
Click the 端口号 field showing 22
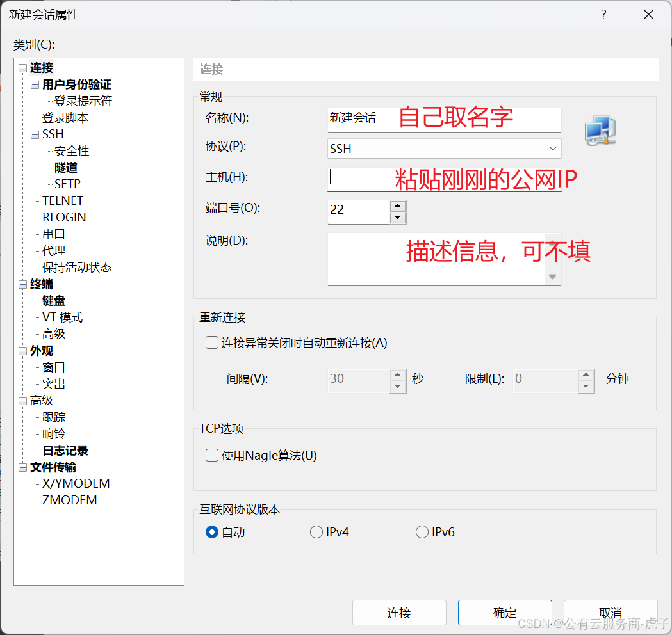(359, 211)
